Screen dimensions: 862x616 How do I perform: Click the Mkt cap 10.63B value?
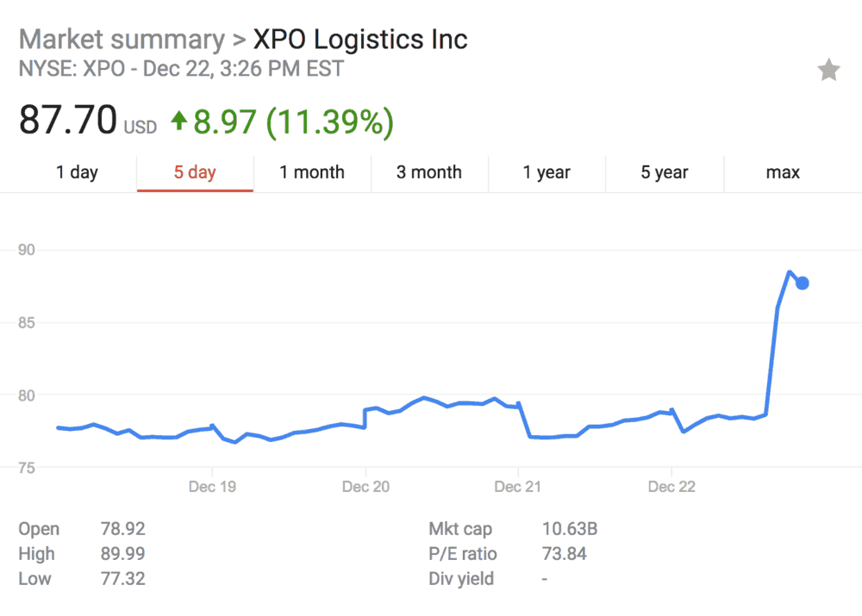pyautogui.click(x=570, y=529)
